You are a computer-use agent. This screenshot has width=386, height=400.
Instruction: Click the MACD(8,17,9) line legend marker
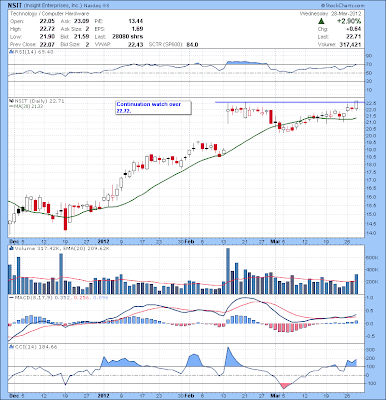click(x=11, y=297)
